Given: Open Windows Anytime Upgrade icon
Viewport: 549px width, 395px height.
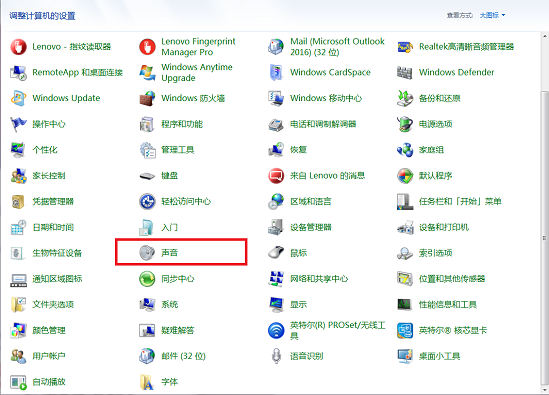Looking at the screenshot, I should 147,72.
